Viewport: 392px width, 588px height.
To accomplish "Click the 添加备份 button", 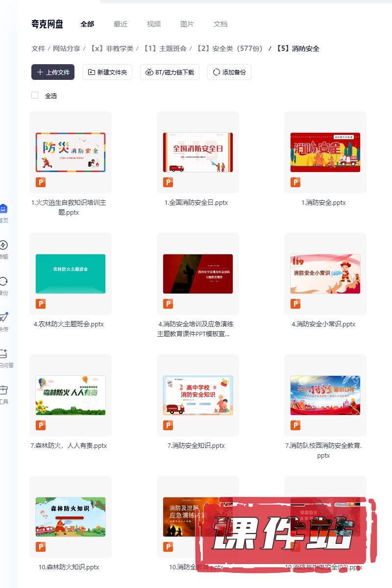I will [x=229, y=72].
